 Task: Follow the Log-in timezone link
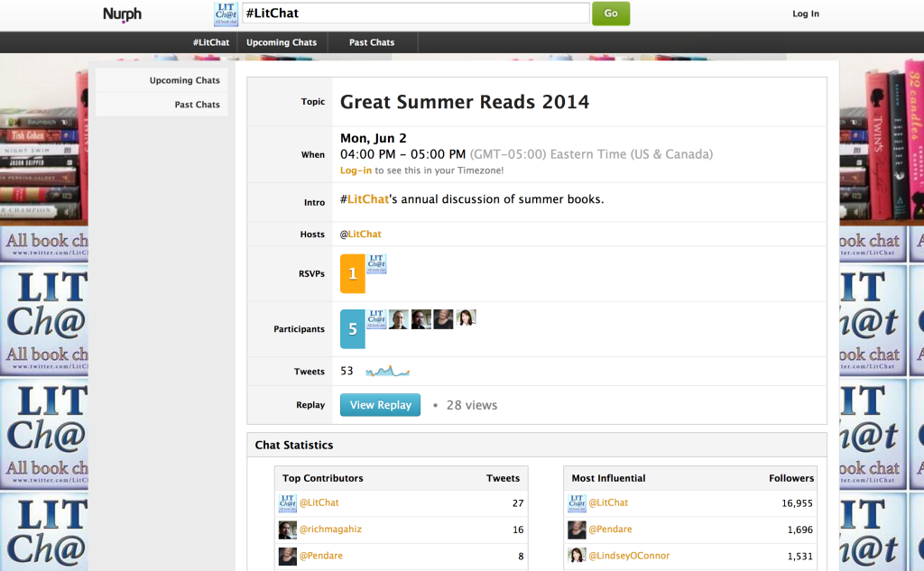pos(356,170)
